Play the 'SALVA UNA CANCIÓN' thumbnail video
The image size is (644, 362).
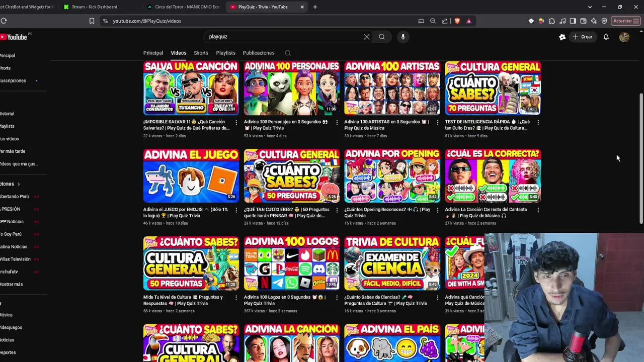tap(191, 88)
